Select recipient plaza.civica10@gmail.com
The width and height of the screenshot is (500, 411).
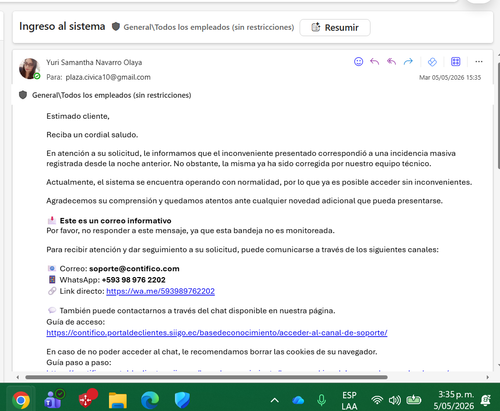pos(108,77)
